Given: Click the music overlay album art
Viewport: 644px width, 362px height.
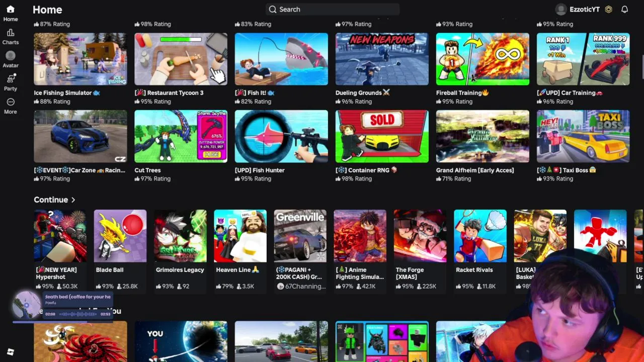Looking at the screenshot, I should [x=27, y=304].
